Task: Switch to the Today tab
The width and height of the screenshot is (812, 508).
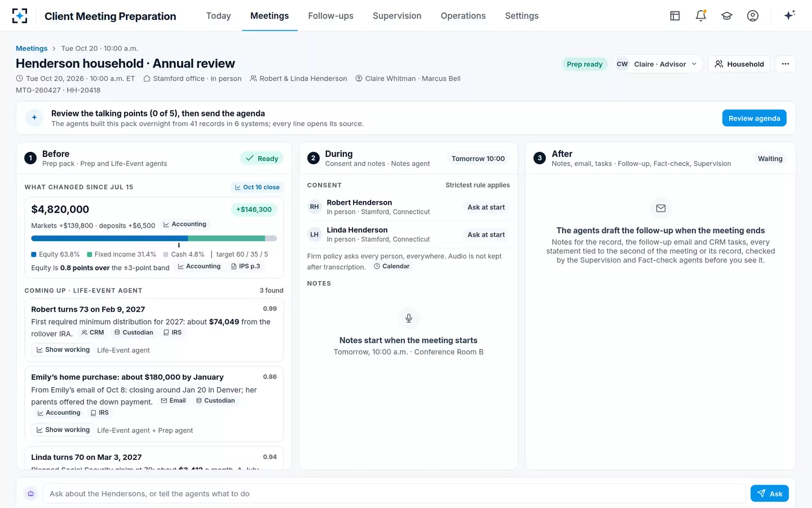Action: (219, 16)
